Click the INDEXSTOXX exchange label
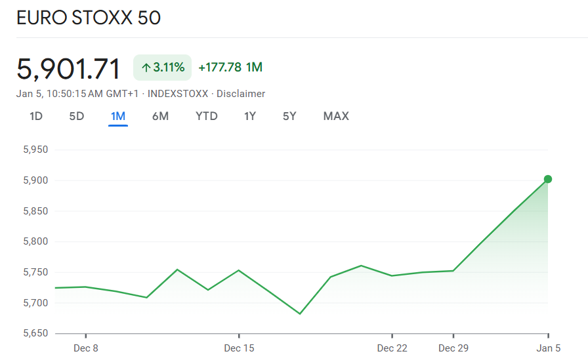This screenshot has width=588, height=364. [x=178, y=94]
